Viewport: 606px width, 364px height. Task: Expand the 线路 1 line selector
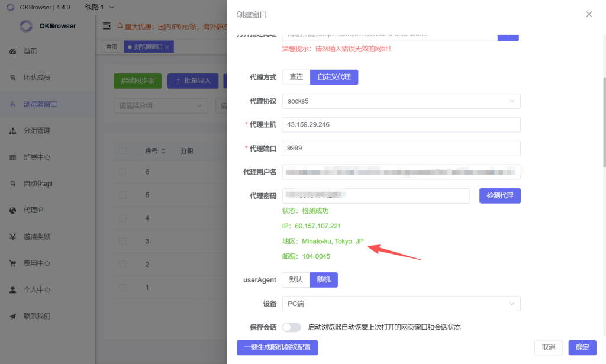(98, 7)
